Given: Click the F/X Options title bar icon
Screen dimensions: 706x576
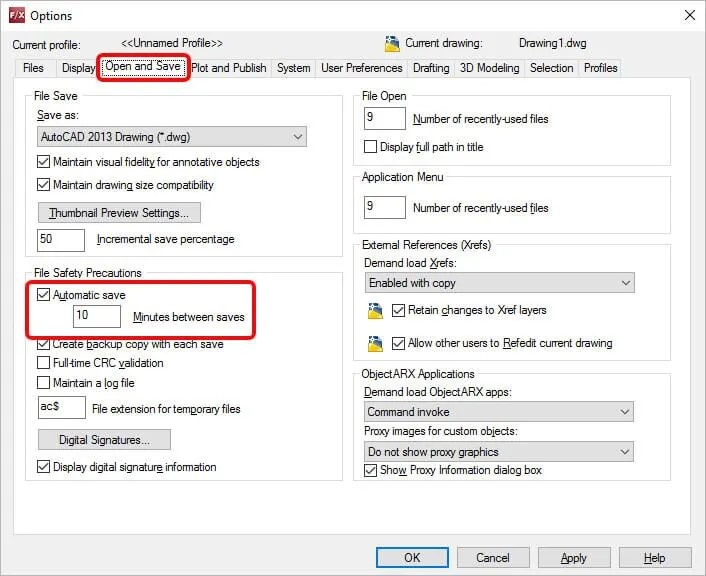Looking at the screenshot, I should [x=17, y=15].
